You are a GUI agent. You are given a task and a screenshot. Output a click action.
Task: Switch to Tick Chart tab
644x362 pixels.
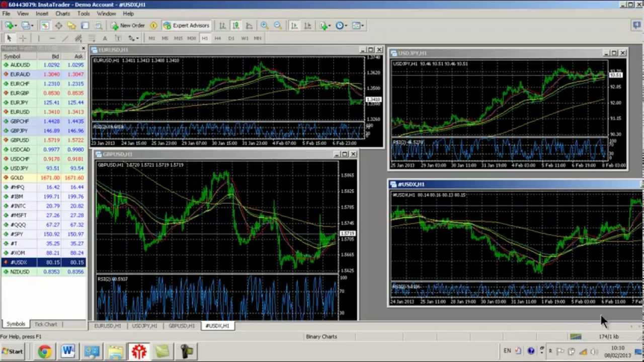click(x=46, y=324)
